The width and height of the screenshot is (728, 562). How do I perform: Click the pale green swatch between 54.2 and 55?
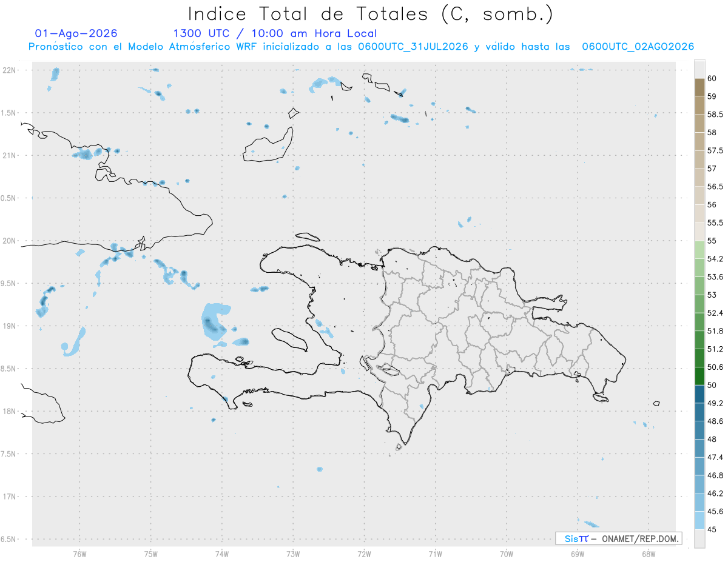tap(699, 250)
